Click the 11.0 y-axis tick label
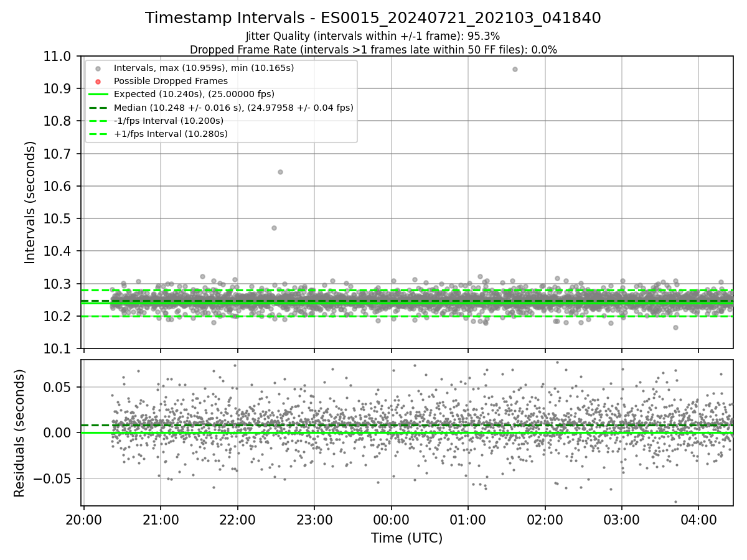Image resolution: width=747 pixels, height=560 pixels. tap(58, 56)
